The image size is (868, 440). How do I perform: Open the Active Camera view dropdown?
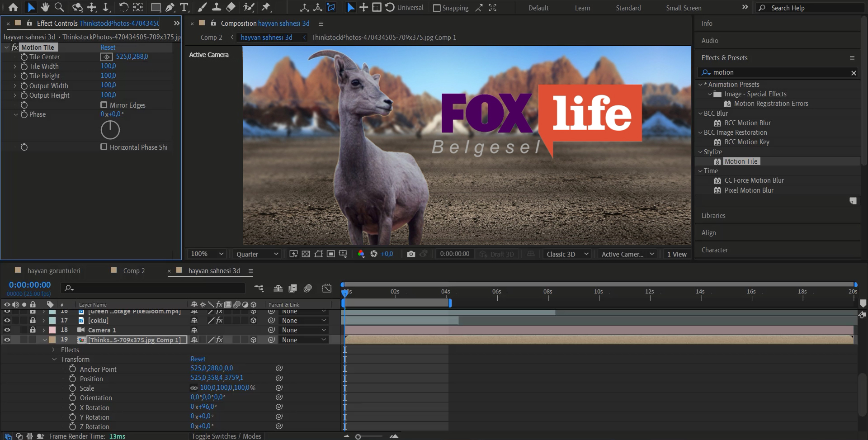click(x=627, y=254)
